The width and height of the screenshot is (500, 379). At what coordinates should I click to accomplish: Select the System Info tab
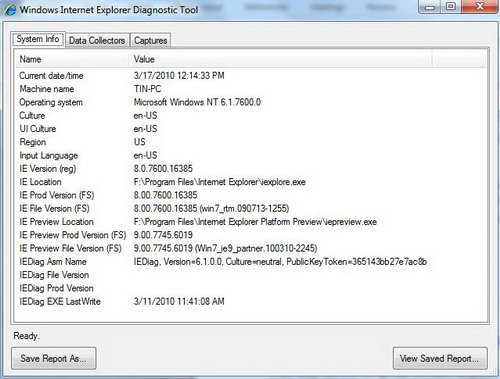(x=38, y=39)
